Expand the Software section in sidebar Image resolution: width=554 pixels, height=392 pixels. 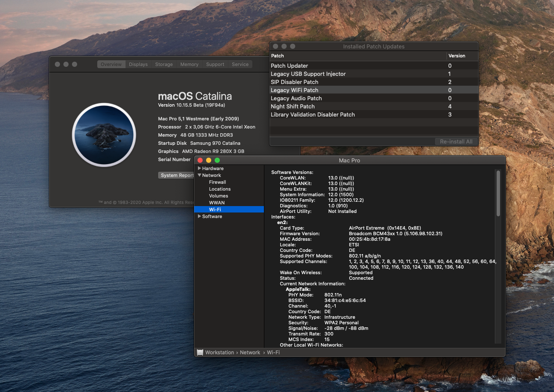(x=199, y=216)
